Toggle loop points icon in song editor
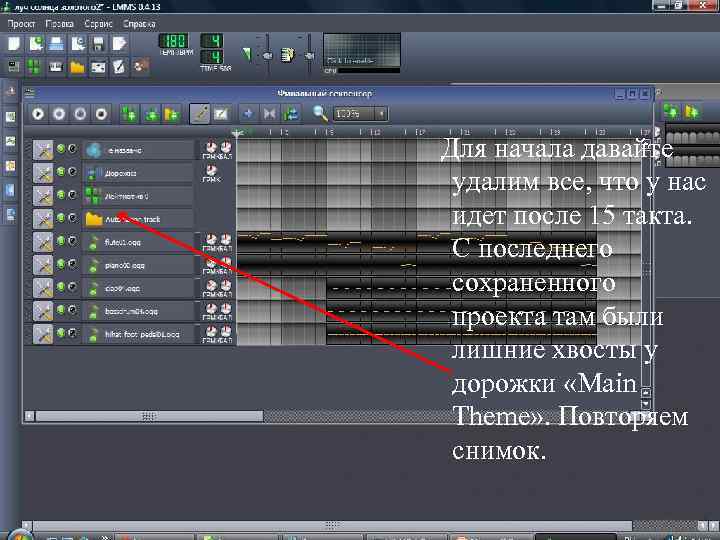Image resolution: width=720 pixels, height=540 pixels. [270, 113]
